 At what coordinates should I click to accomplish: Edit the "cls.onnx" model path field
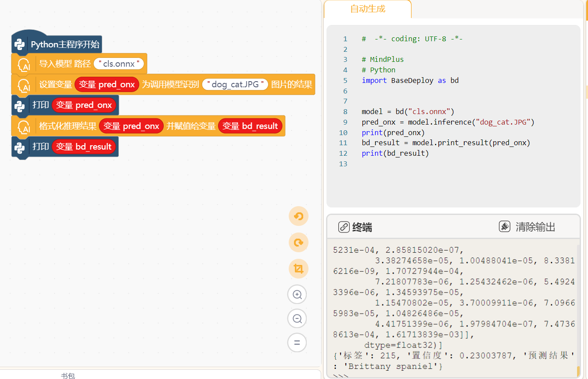(x=119, y=64)
